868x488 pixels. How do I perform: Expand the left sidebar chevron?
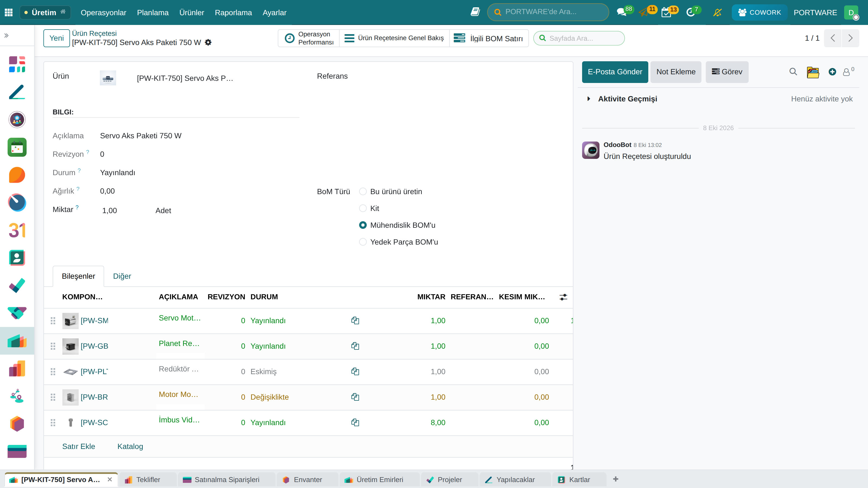click(7, 35)
